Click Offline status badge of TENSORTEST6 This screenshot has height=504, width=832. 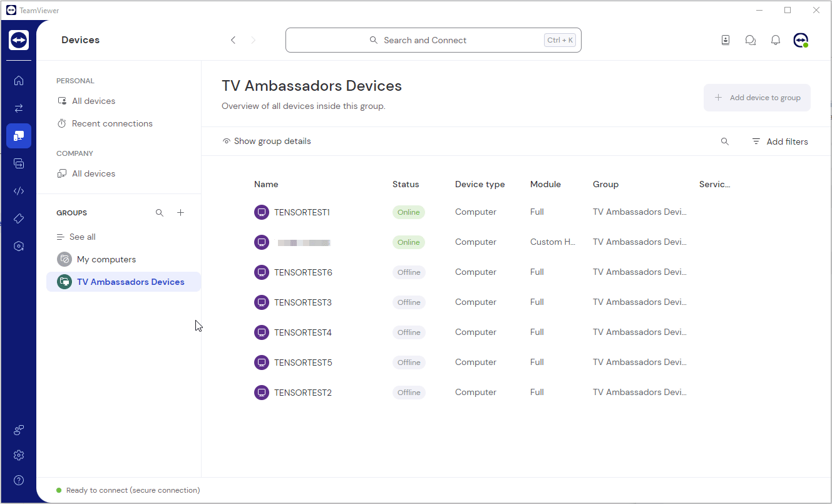pyautogui.click(x=409, y=272)
